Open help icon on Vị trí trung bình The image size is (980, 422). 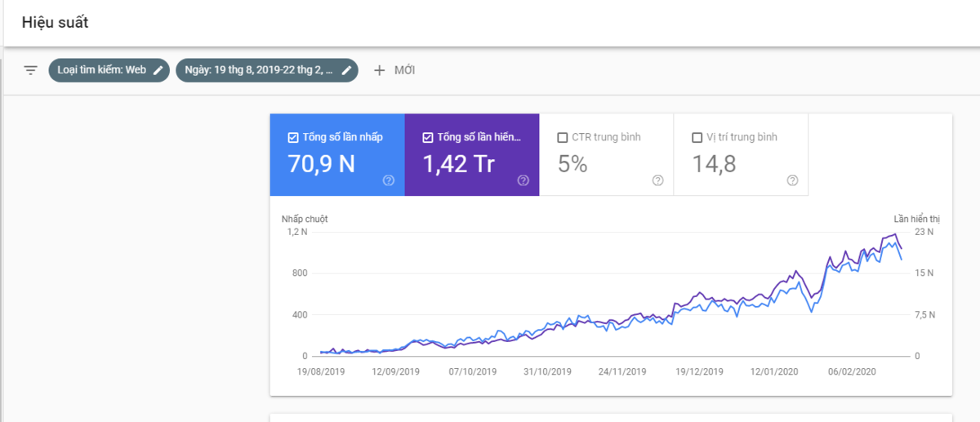(792, 180)
